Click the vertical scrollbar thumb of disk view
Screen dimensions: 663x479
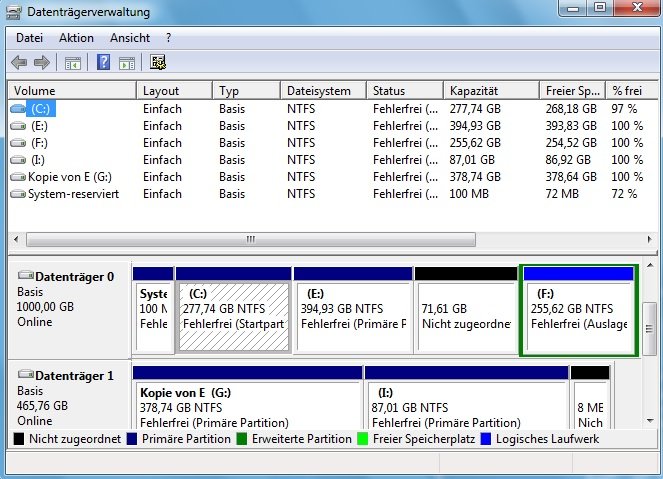pos(649,329)
